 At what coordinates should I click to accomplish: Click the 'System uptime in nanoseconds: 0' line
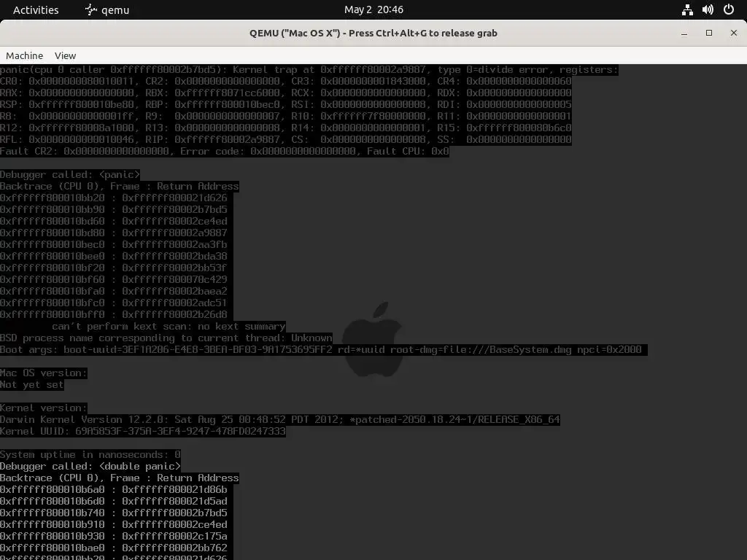pos(90,455)
